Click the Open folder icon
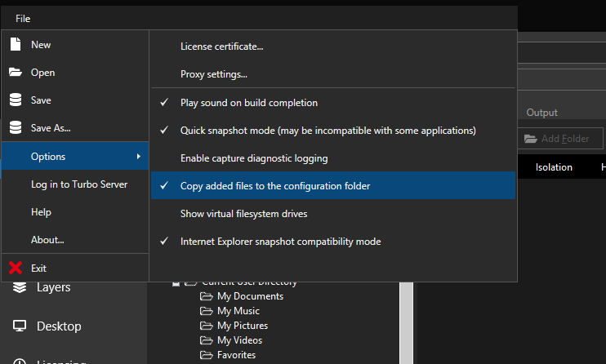The image size is (606, 364). point(16,73)
